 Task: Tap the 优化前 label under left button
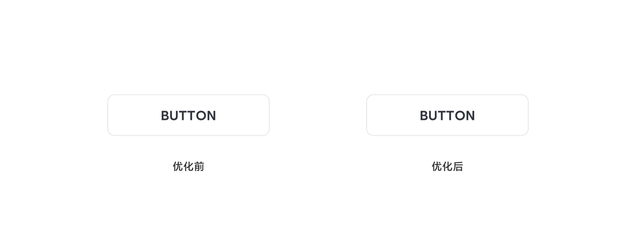tap(188, 166)
